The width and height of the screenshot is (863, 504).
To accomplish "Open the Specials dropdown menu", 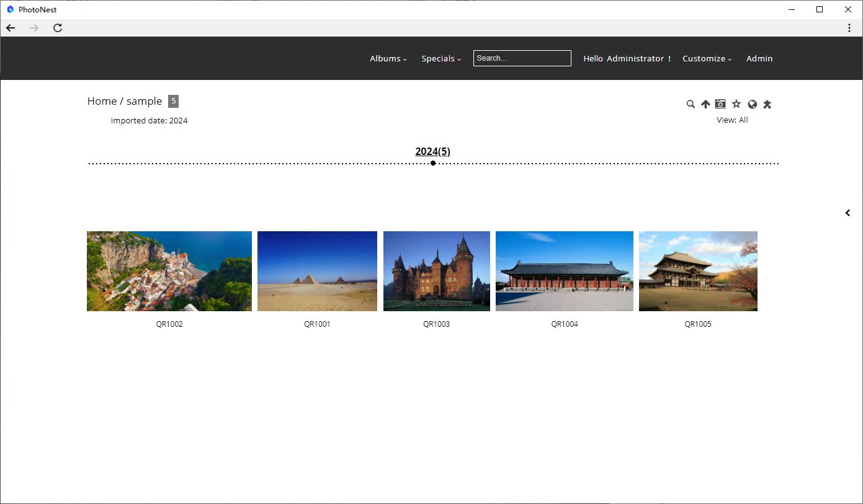I will pyautogui.click(x=441, y=58).
